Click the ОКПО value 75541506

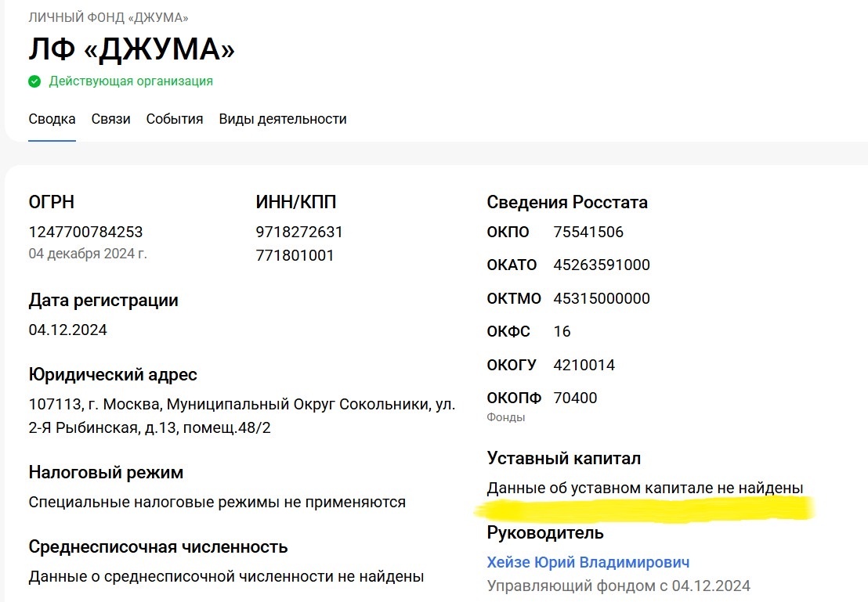click(x=588, y=232)
